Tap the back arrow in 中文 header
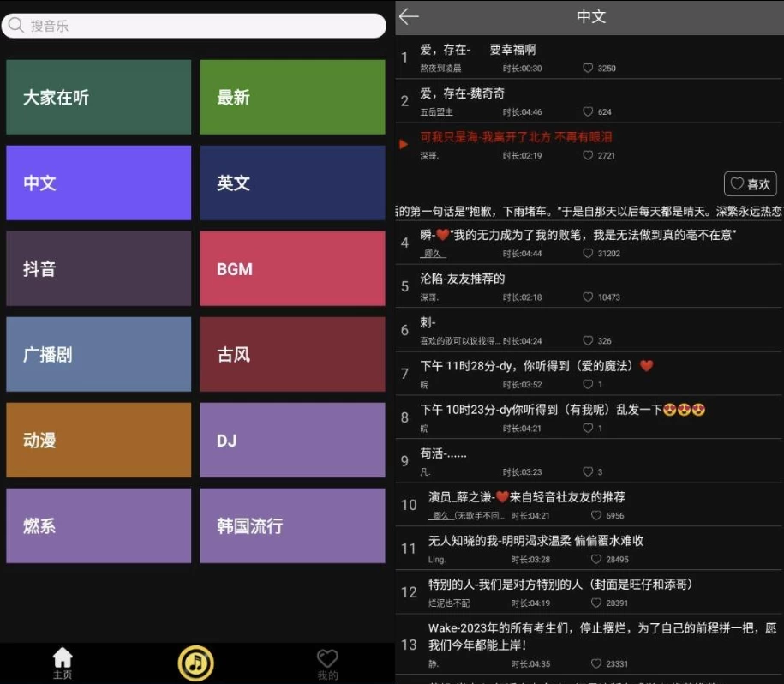The width and height of the screenshot is (784, 684). [x=409, y=16]
